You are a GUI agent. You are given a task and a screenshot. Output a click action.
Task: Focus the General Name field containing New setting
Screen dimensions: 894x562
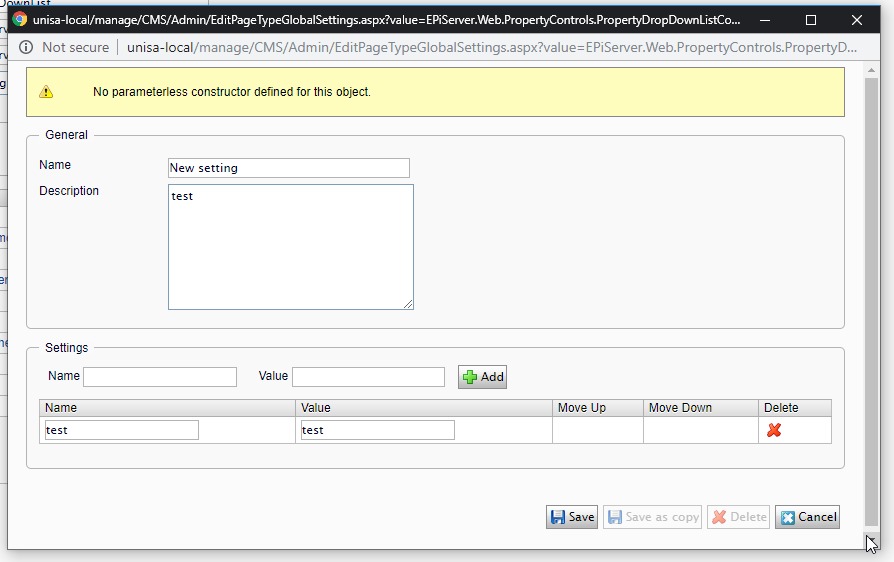click(288, 168)
